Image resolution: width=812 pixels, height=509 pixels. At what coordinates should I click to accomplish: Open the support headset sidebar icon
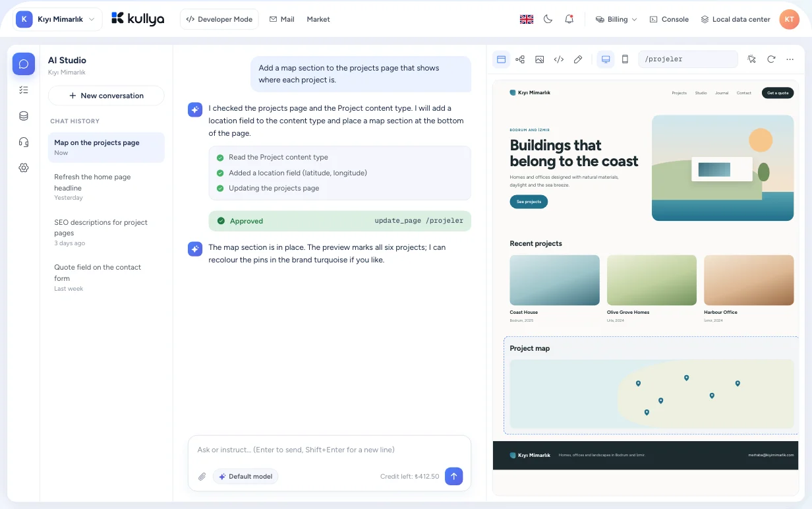pos(24,142)
